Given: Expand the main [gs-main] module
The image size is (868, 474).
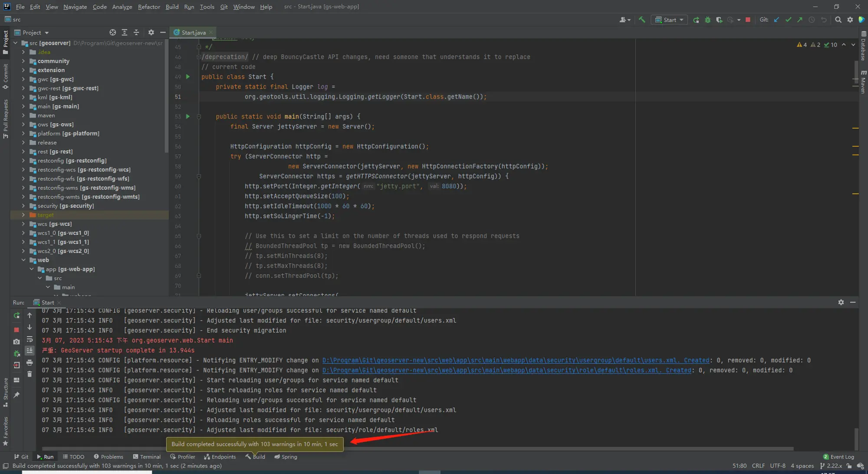Looking at the screenshot, I should tap(23, 106).
